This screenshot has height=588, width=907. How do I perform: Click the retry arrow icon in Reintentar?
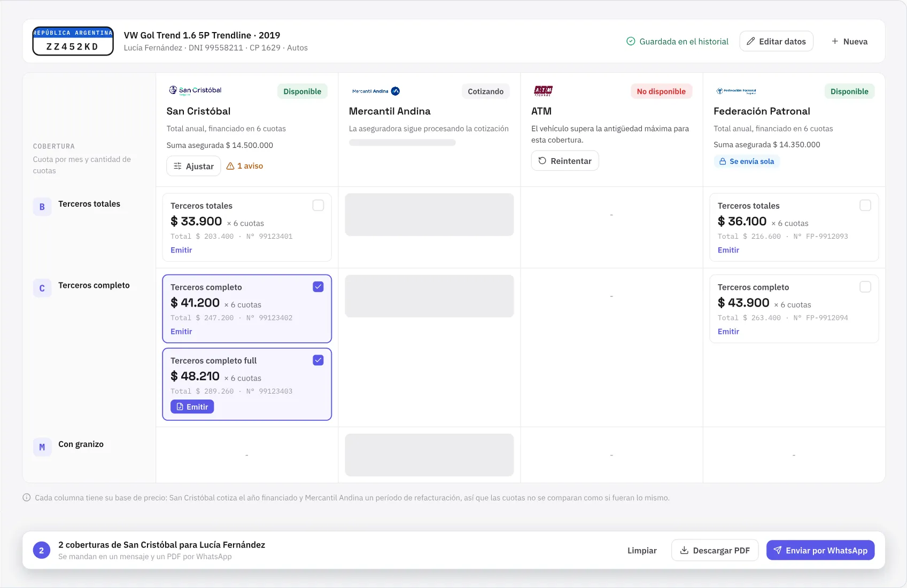pos(542,161)
